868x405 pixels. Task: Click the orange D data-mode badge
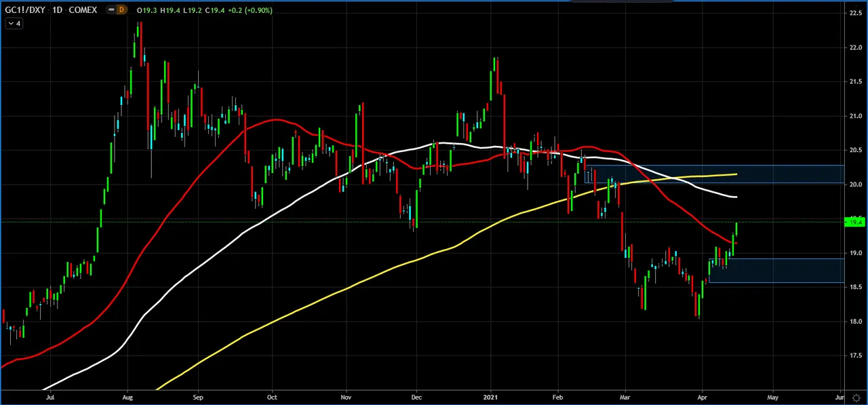click(x=121, y=9)
